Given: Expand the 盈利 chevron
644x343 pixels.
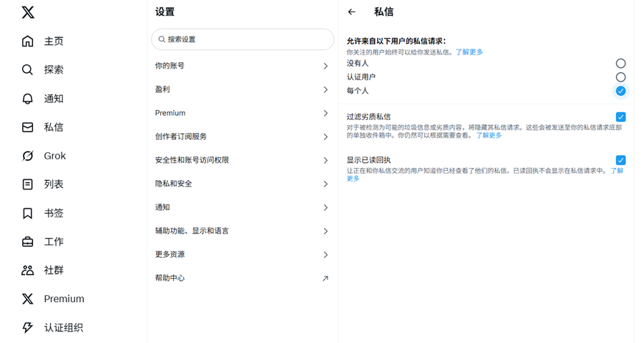Looking at the screenshot, I should [326, 89].
